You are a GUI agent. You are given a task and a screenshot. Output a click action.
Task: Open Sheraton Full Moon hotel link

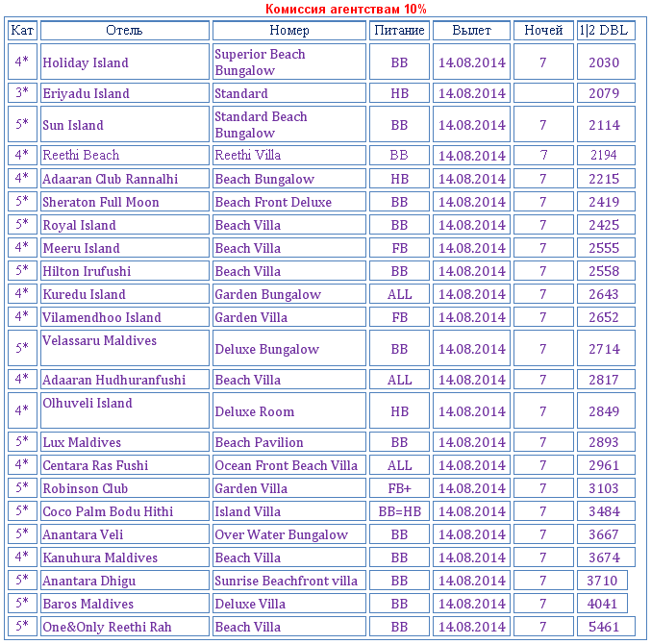(101, 202)
